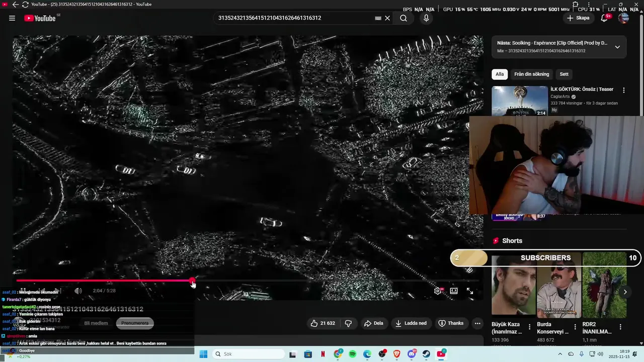644x362 pixels.
Task: Dislike the video
Action: pos(348,323)
